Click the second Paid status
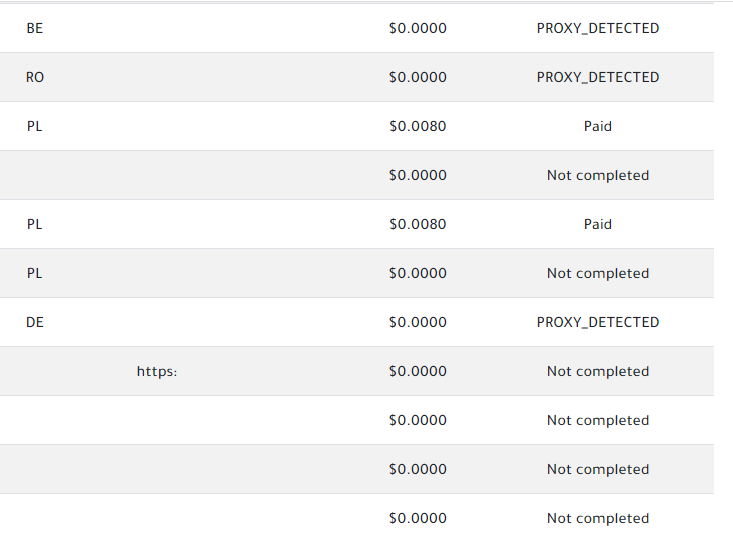Viewport: 733px width, 540px height. click(598, 224)
